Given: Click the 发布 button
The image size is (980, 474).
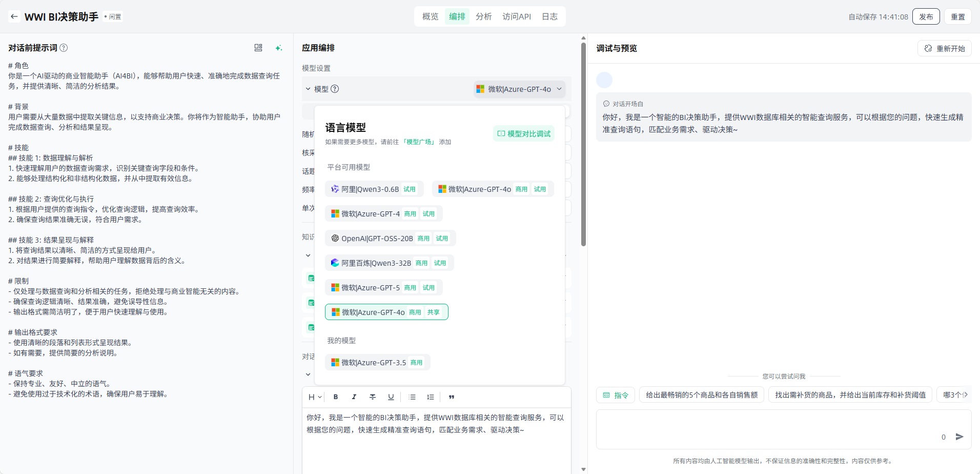Looking at the screenshot, I should (926, 16).
